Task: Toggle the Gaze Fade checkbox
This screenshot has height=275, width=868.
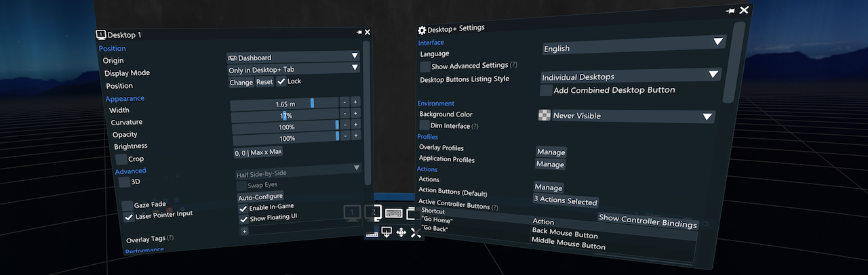Action: coord(127,205)
